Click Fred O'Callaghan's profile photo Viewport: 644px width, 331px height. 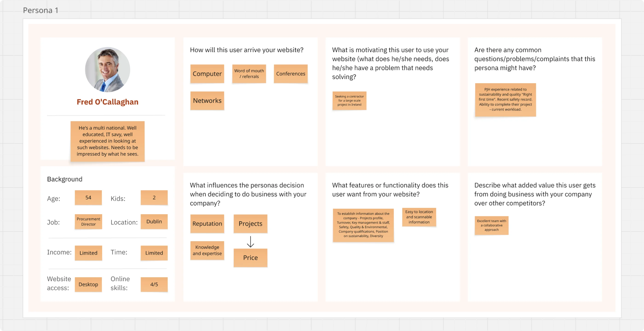click(107, 69)
